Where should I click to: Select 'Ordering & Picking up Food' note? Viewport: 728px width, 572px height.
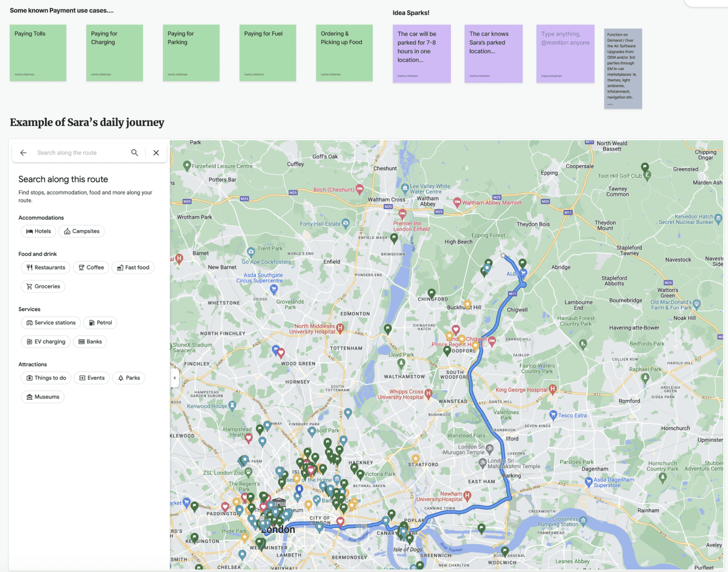pos(344,53)
